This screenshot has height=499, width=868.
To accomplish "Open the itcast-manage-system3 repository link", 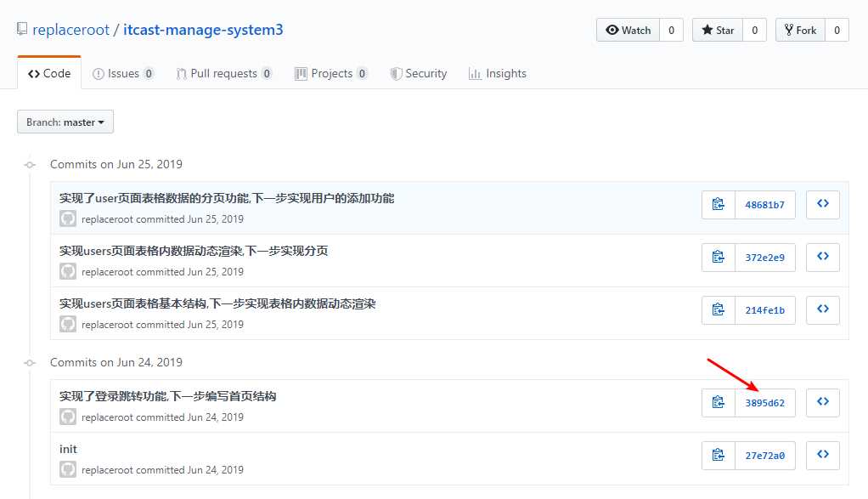I will click(x=203, y=30).
